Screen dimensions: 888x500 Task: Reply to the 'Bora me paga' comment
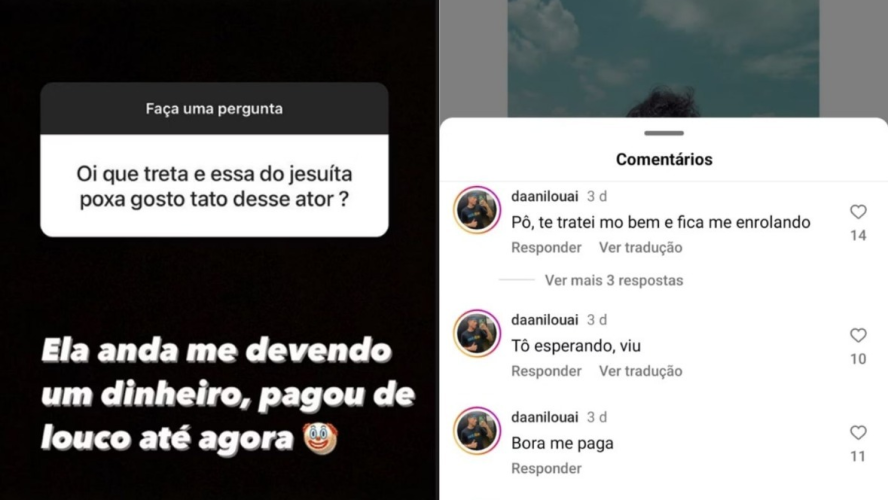(546, 468)
